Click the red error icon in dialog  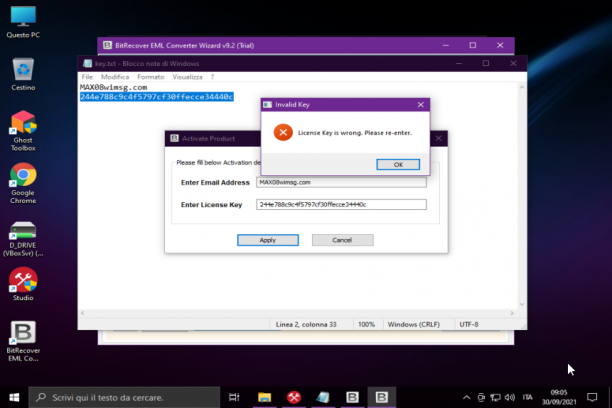283,133
